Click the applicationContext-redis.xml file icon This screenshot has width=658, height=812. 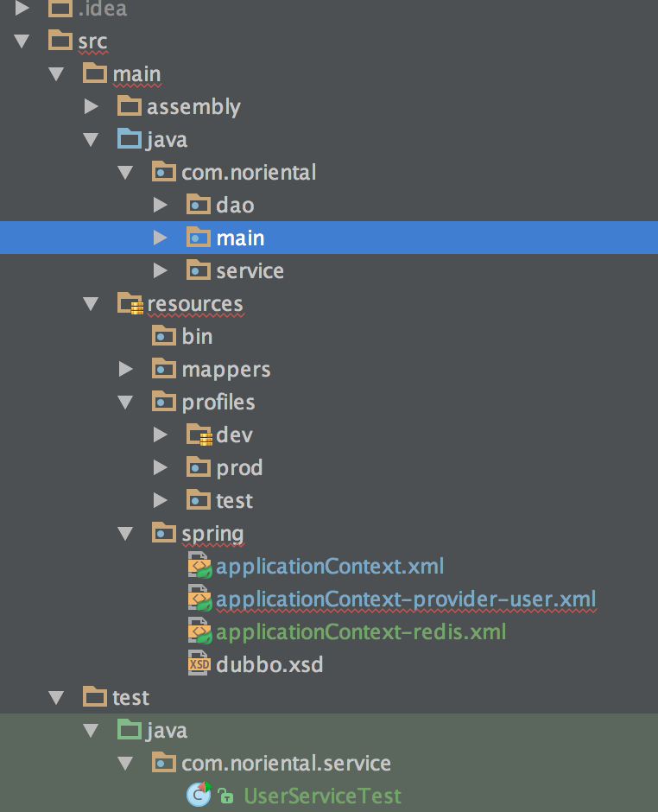199,632
